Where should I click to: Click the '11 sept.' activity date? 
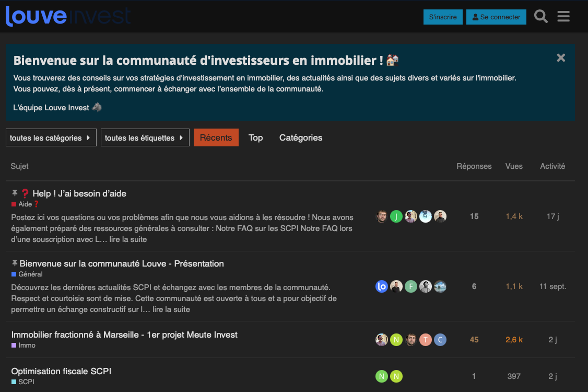552,286
